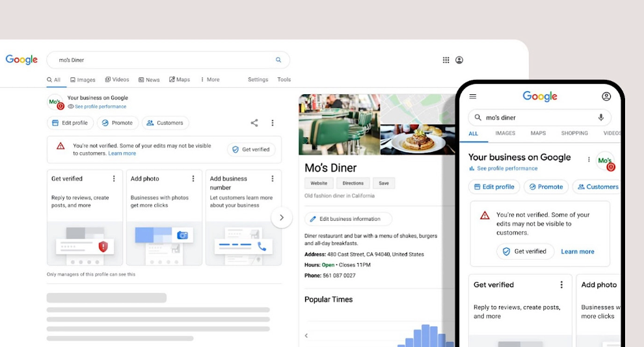Screen dimensions: 644x347
Task: Open Tools on the desktop search bar
Action: [284, 79]
